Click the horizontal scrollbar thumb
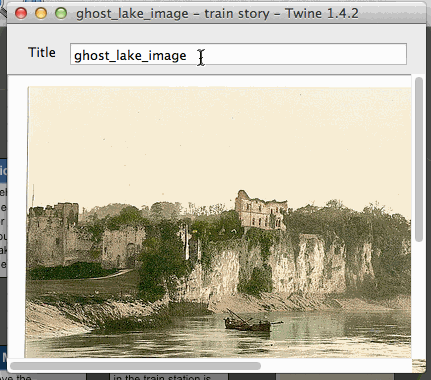This screenshot has height=380, width=431. [x=135, y=366]
